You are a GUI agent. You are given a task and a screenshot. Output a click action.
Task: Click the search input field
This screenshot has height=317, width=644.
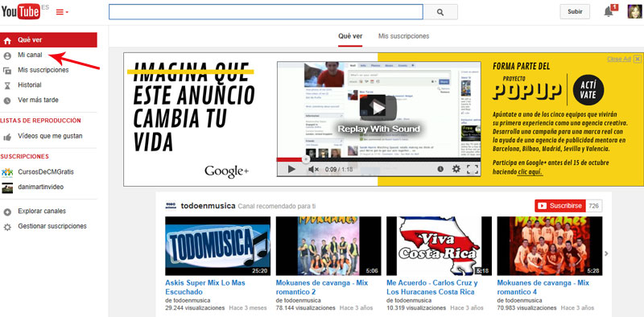[266, 12]
